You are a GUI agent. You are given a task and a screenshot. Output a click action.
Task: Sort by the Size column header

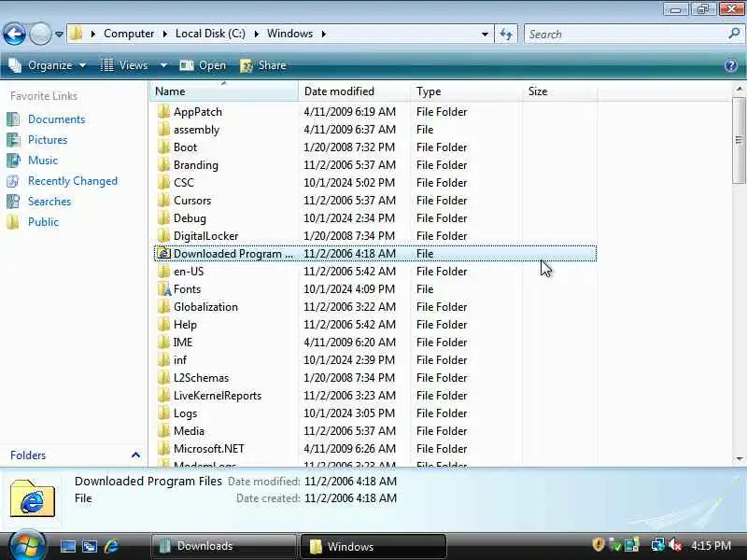pyautogui.click(x=559, y=91)
